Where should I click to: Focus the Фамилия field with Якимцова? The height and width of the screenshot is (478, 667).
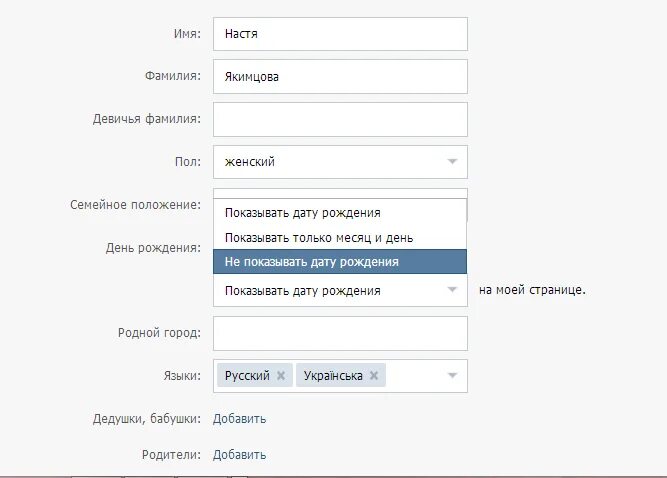point(340,77)
